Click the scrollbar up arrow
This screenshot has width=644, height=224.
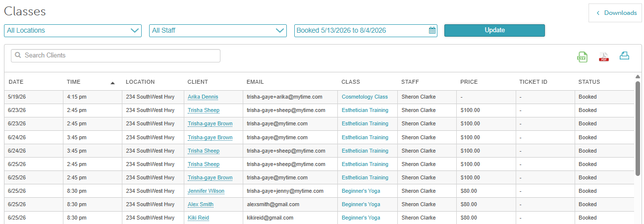tap(638, 76)
